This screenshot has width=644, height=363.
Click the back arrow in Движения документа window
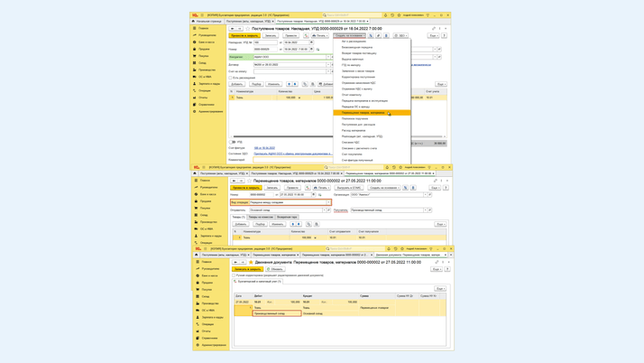(x=236, y=262)
